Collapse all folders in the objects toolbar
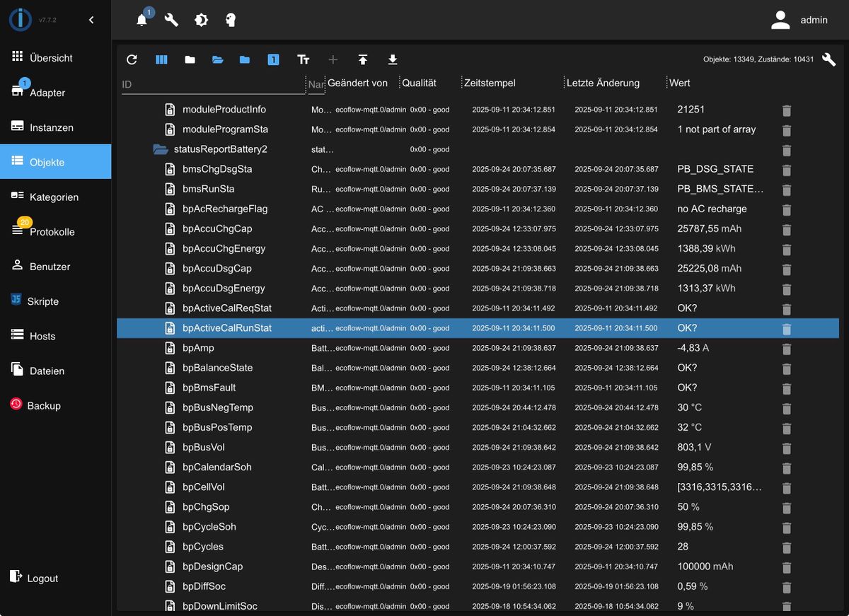The image size is (849, 616). pyautogui.click(x=190, y=60)
